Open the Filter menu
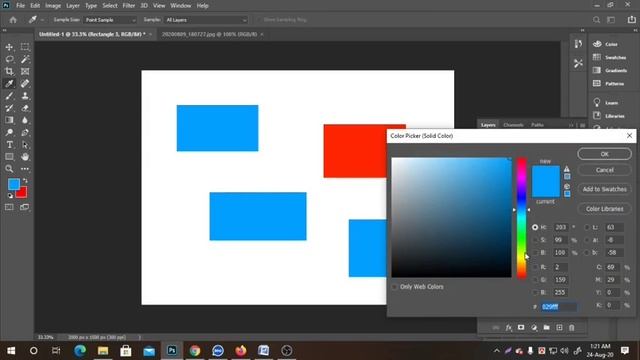This screenshot has height=360, width=640. tap(129, 6)
